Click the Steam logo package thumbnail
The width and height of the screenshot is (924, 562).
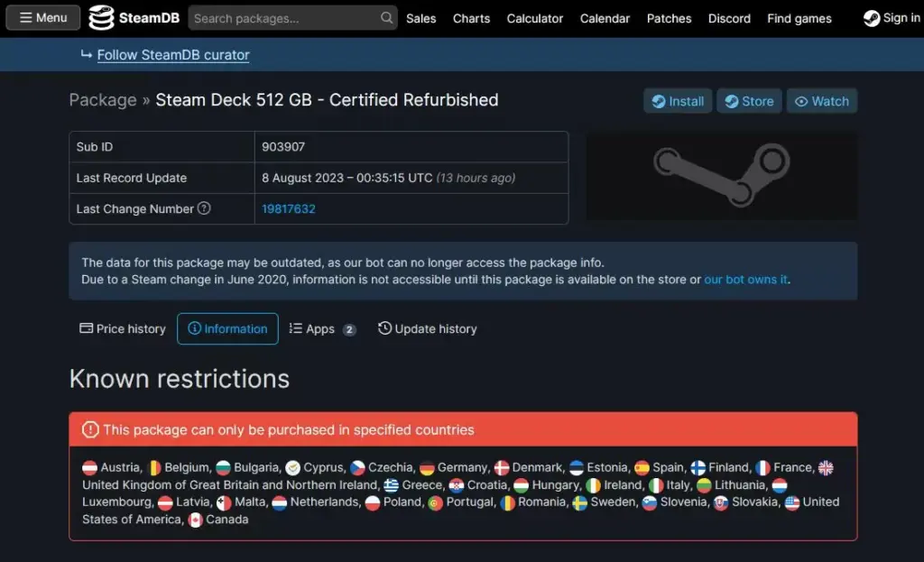click(x=721, y=176)
